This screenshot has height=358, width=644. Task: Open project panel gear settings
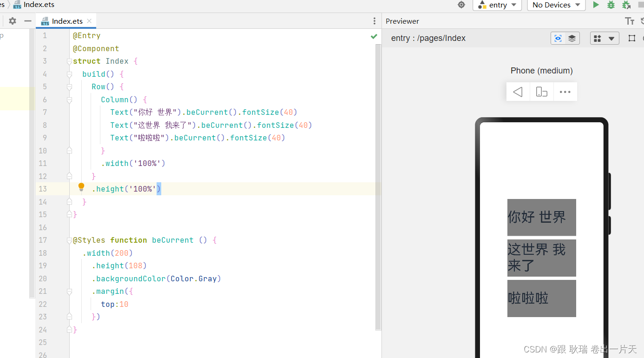[x=13, y=21]
